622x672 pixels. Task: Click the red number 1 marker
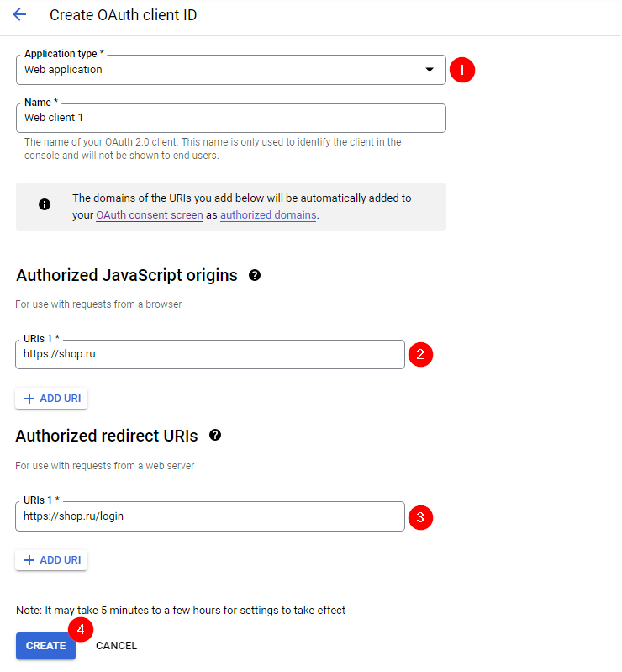pyautogui.click(x=462, y=70)
